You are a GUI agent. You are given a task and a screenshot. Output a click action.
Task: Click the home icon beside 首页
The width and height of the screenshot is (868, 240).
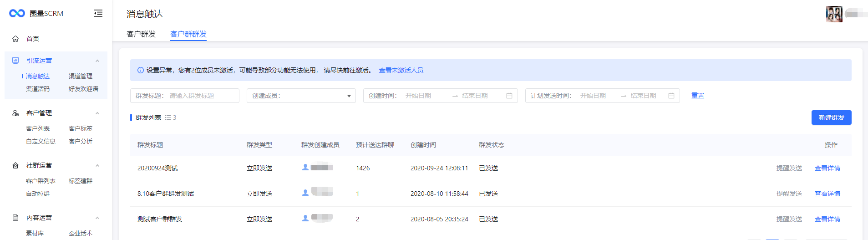pyautogui.click(x=15, y=39)
